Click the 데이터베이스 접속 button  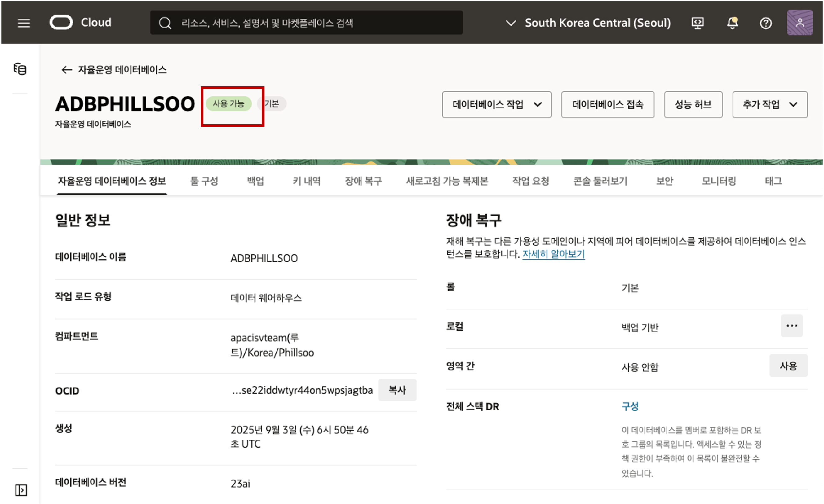click(608, 105)
